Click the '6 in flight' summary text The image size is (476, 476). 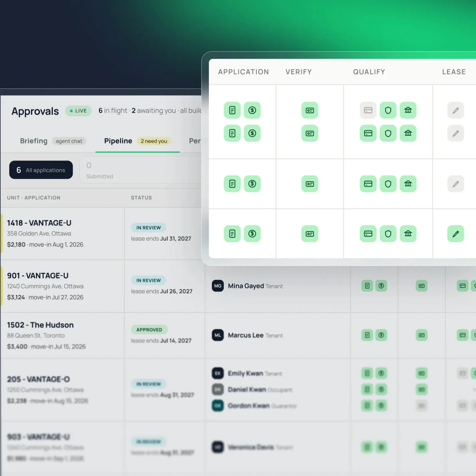(x=113, y=111)
